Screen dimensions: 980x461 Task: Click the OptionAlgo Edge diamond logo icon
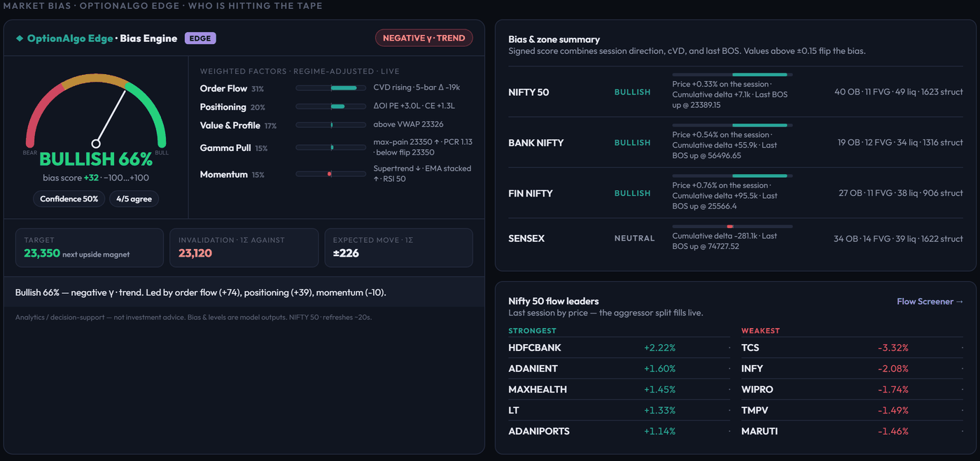click(x=20, y=38)
